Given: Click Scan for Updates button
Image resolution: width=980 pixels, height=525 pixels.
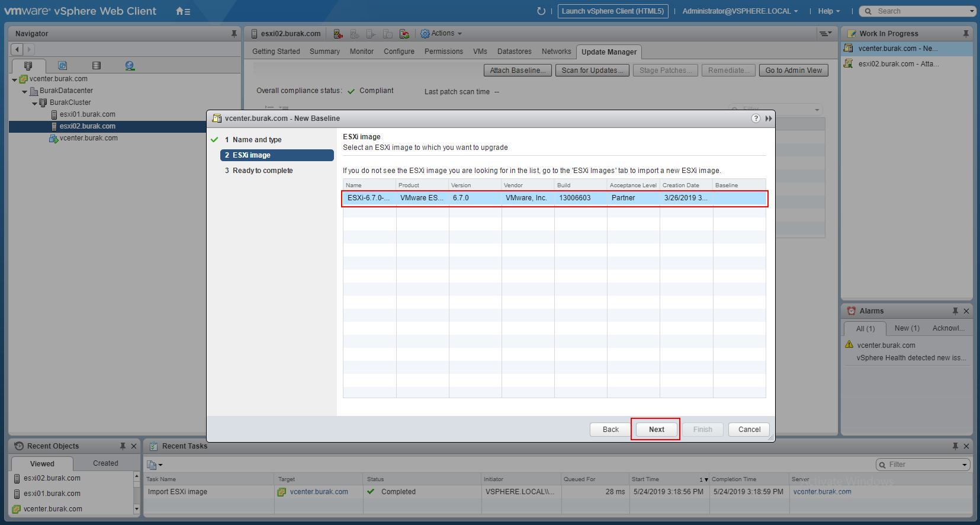Looking at the screenshot, I should (x=592, y=70).
